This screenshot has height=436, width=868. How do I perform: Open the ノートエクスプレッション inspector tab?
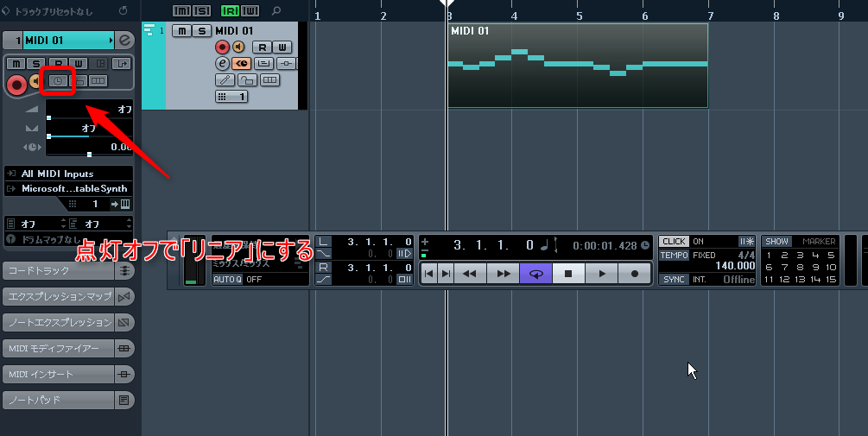click(59, 322)
